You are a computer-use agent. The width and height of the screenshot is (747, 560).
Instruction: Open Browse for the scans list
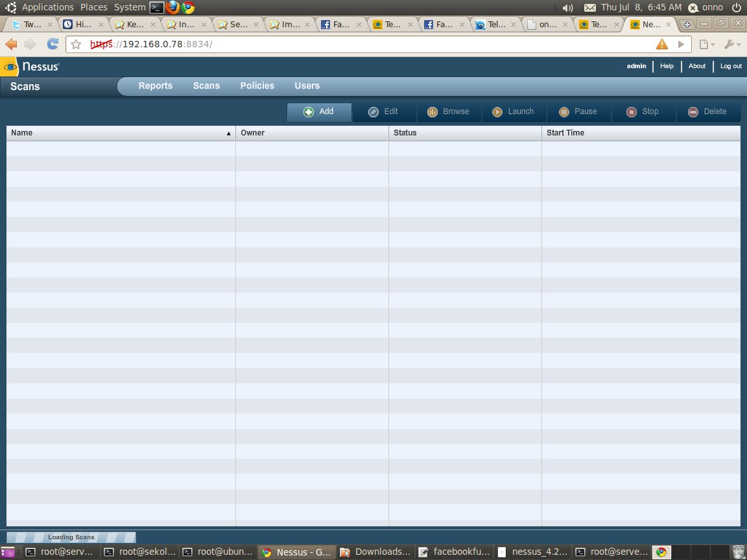(449, 112)
